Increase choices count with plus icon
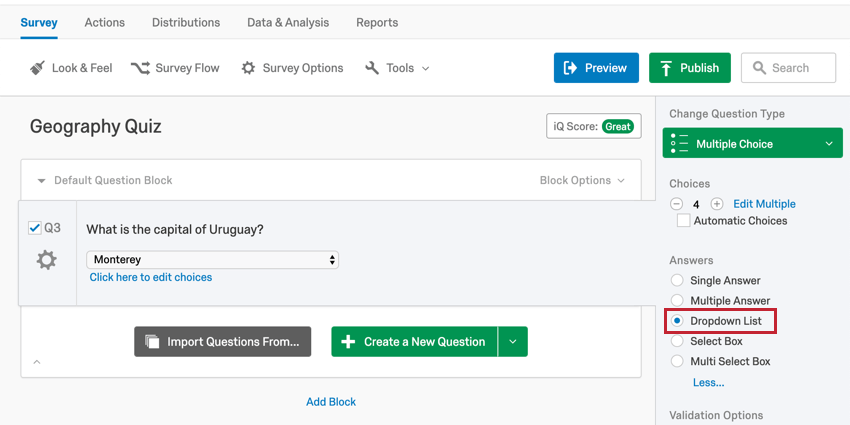Screen dimensions: 850x425 click(717, 204)
